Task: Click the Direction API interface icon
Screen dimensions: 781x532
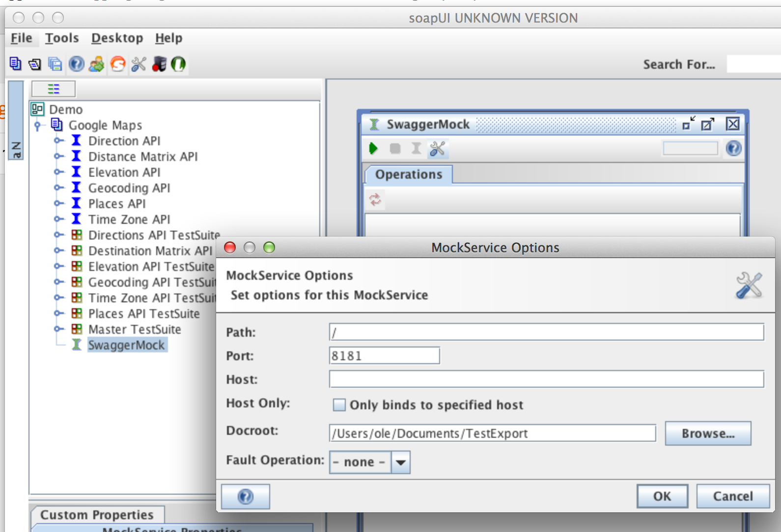Action: pyautogui.click(x=76, y=140)
